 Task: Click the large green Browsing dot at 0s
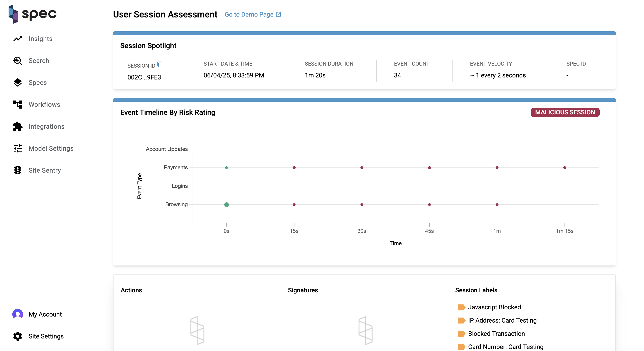coord(227,205)
